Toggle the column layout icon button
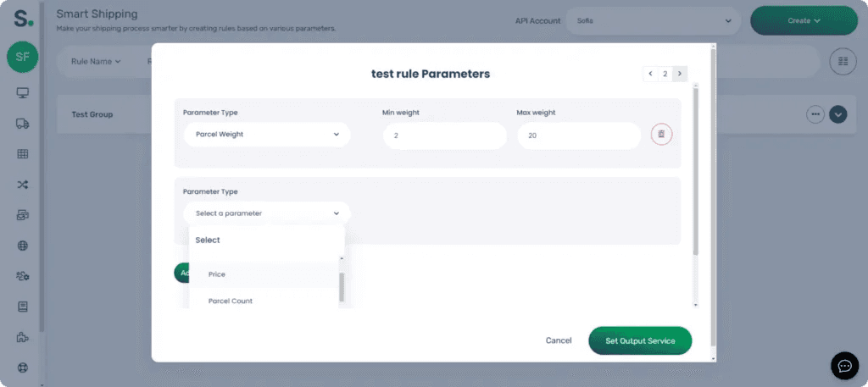 [843, 61]
